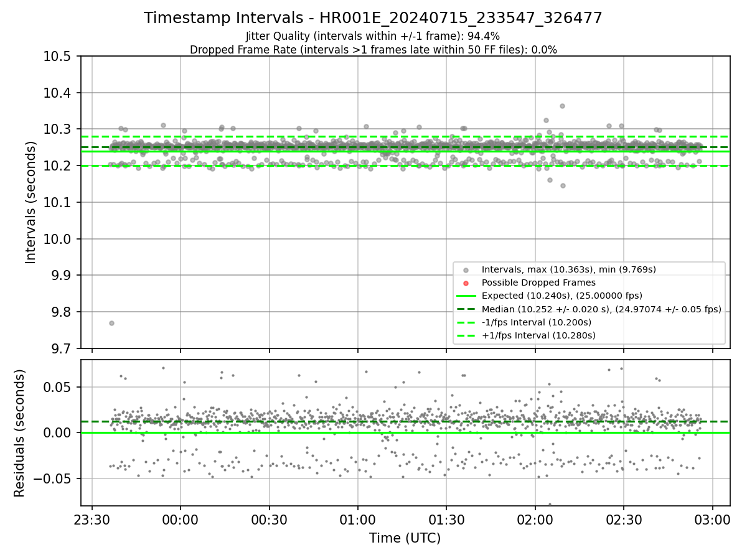This screenshot has width=747, height=560.
Task: Click the 00:00 time tick label
Action: click(181, 519)
